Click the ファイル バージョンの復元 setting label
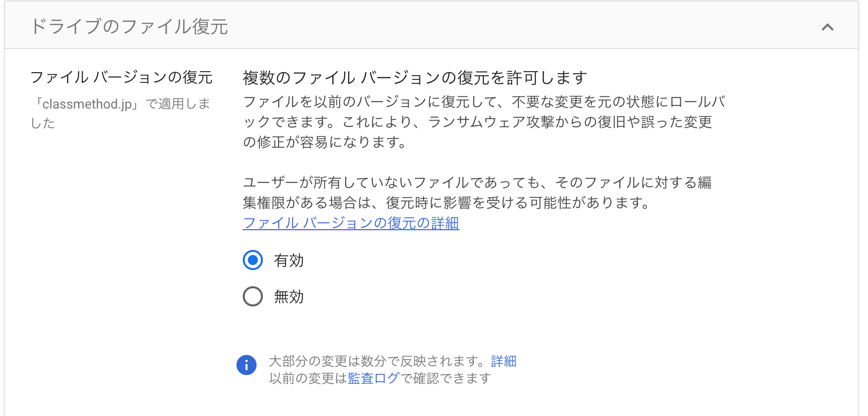Screen dimensions: 868x416 pos(122,77)
